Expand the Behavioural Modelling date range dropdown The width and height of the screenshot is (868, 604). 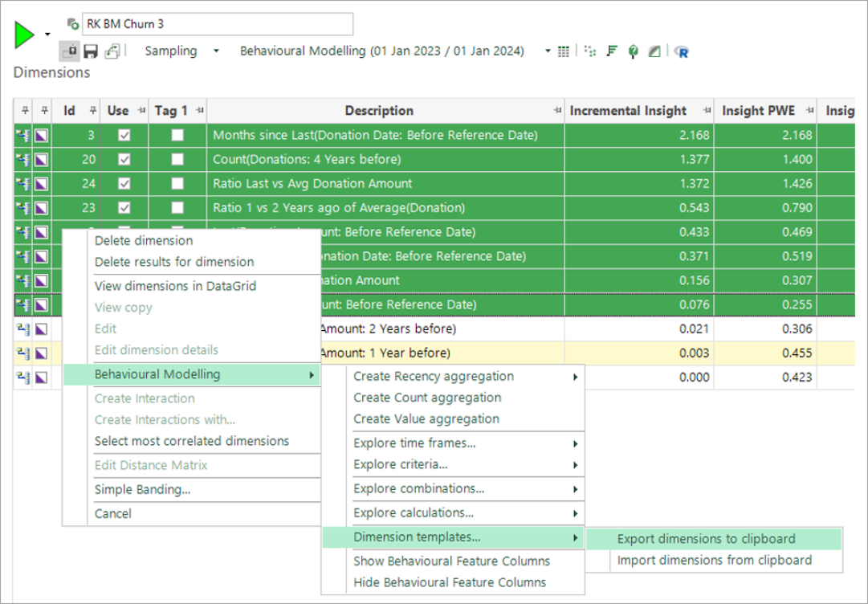[x=548, y=51]
